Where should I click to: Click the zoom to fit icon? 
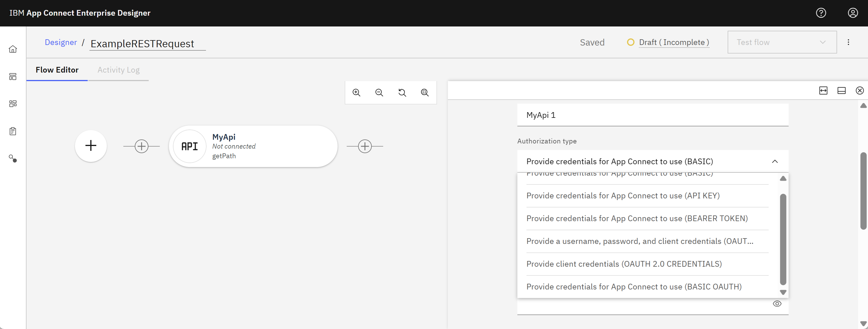(x=424, y=92)
